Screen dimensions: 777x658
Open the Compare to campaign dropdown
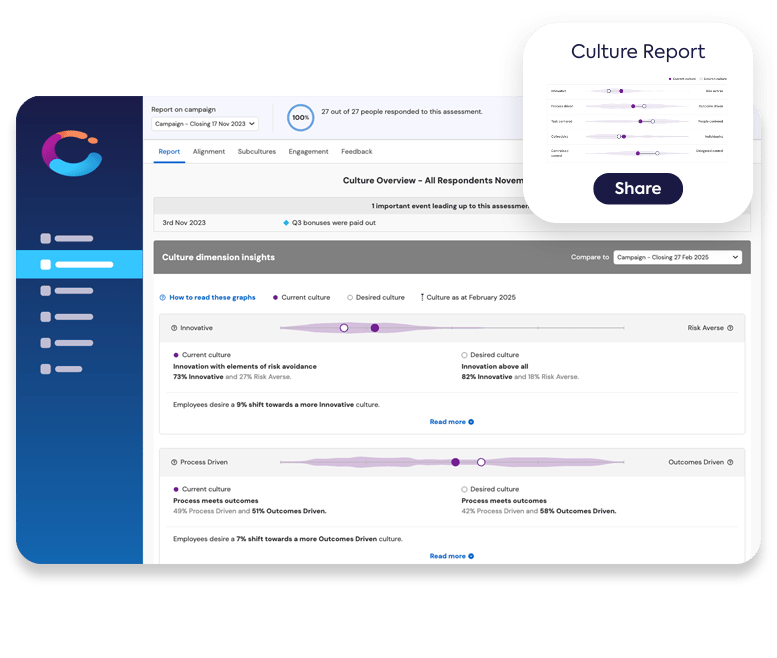677,257
